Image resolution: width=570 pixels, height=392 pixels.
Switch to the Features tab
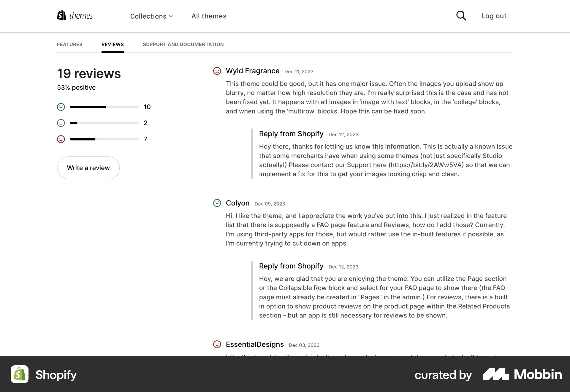point(69,44)
